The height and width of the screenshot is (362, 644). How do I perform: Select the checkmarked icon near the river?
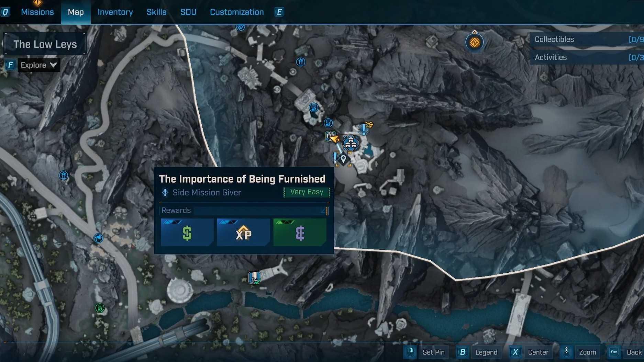255,278
